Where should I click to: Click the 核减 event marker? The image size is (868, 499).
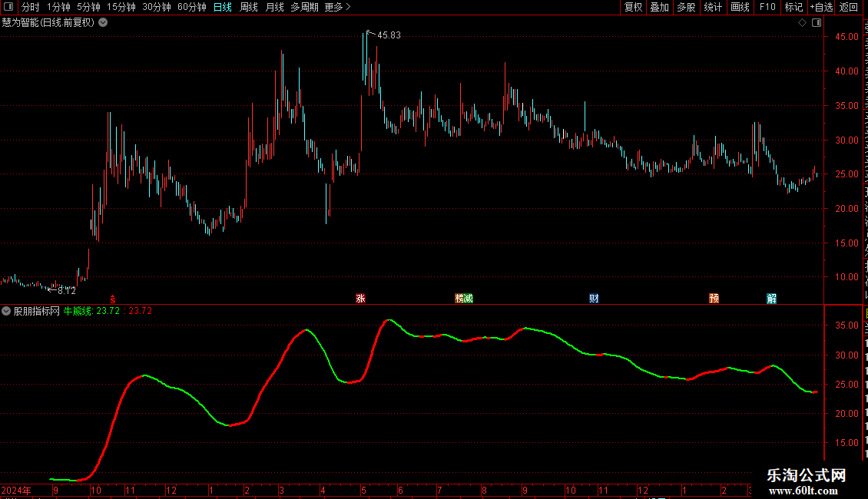(464, 299)
